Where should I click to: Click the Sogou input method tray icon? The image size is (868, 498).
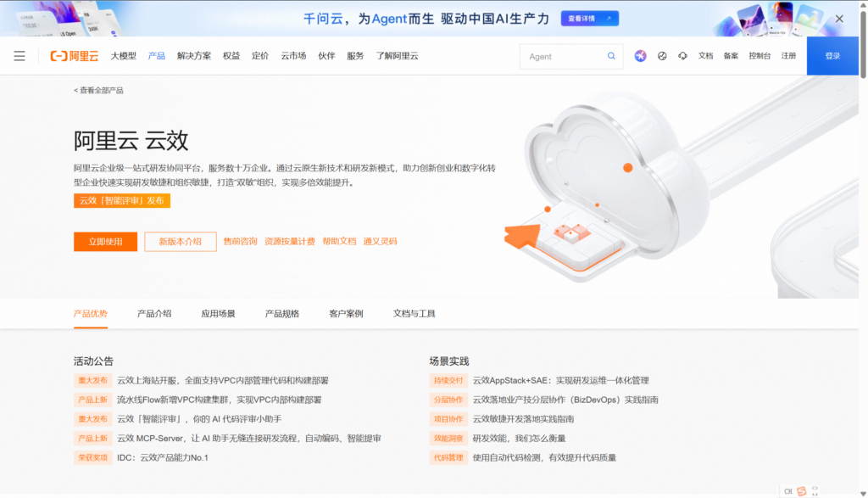tap(802, 491)
